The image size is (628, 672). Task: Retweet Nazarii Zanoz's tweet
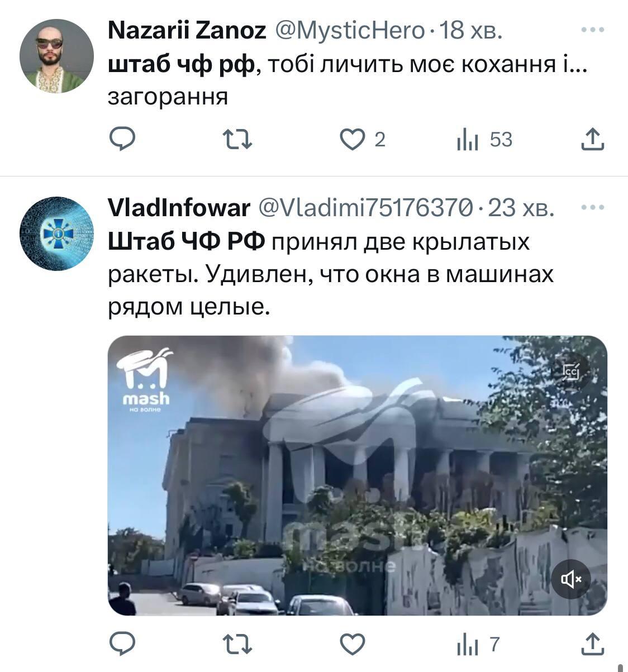pyautogui.click(x=237, y=140)
